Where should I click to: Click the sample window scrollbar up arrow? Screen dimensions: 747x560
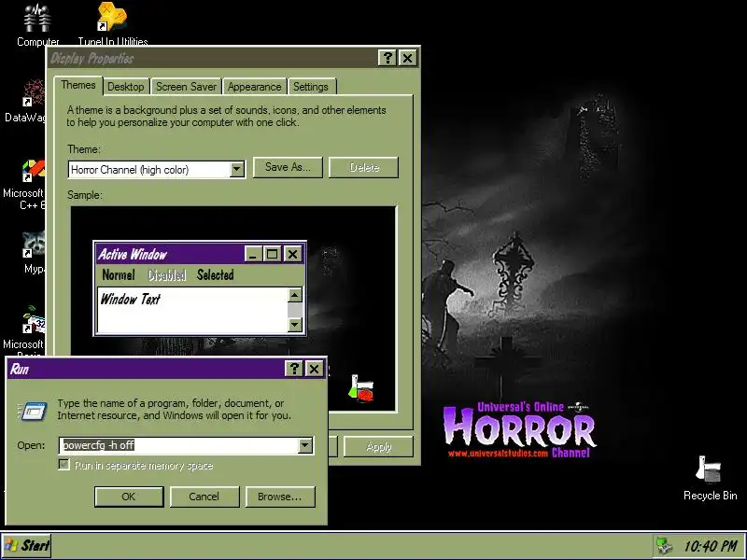pos(295,295)
